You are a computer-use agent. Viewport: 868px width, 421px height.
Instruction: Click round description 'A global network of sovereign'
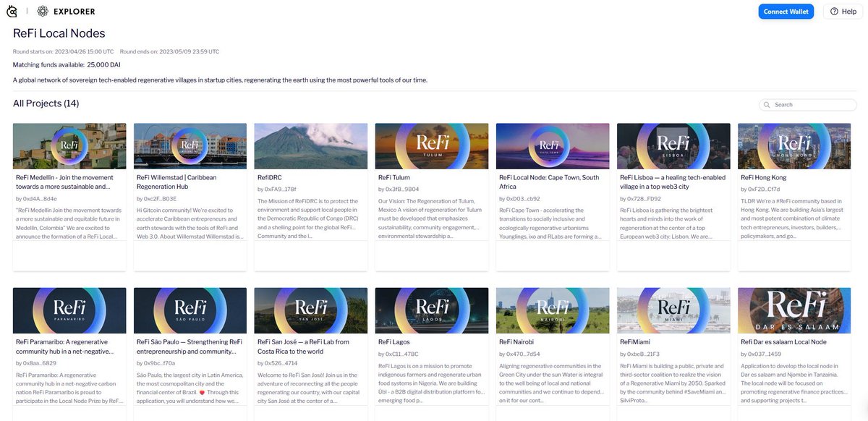(x=220, y=80)
